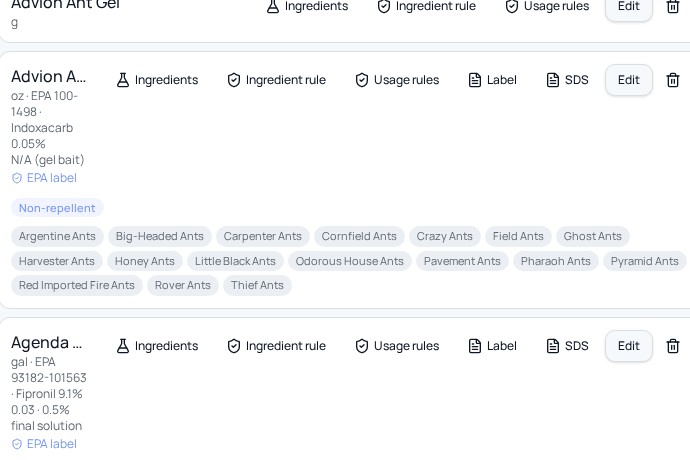Viewport: 690px width, 460px height.
Task: Delete the Agenda Fipronil product
Action: pyautogui.click(x=673, y=346)
